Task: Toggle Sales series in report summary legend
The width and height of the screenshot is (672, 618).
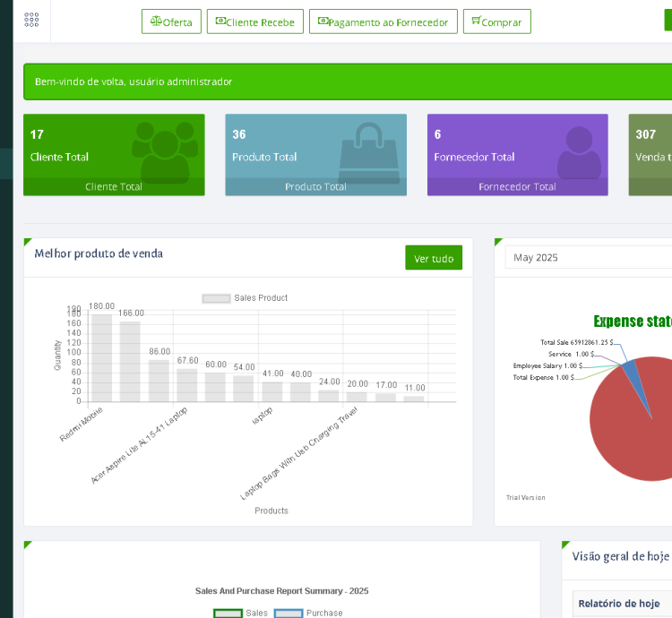Action: click(228, 613)
